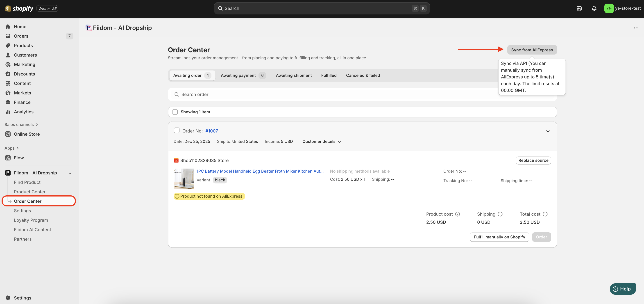This screenshot has height=304, width=644.
Task: Click the Flow app icon
Action: [8, 158]
